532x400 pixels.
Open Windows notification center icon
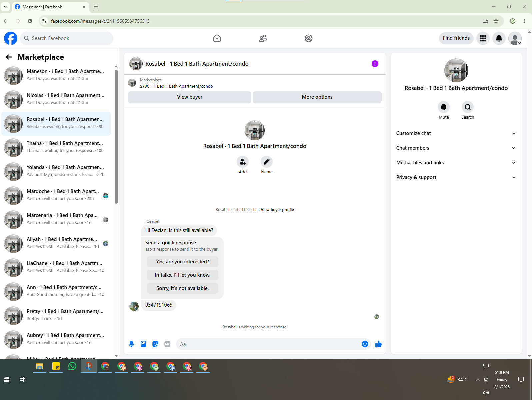pos(521,380)
